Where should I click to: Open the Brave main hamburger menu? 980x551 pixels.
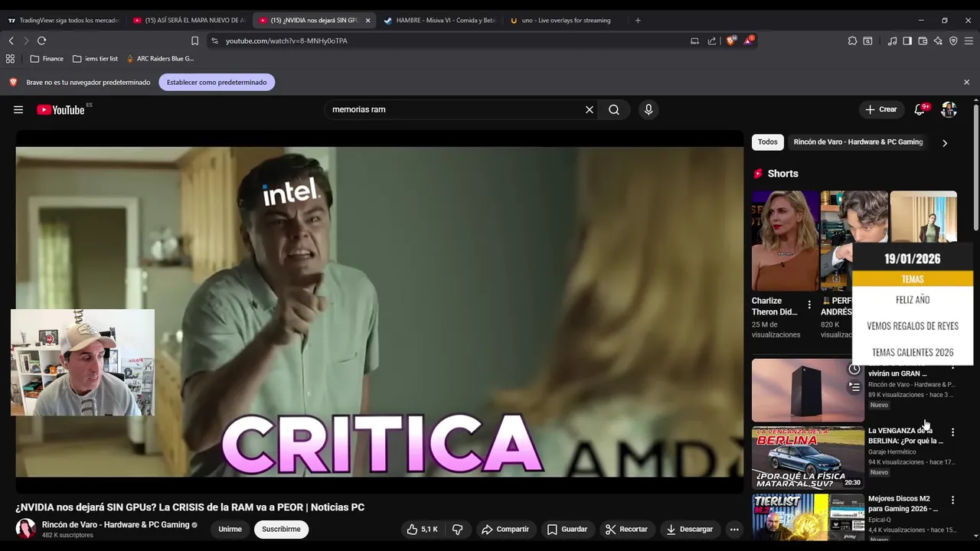[x=969, y=41]
